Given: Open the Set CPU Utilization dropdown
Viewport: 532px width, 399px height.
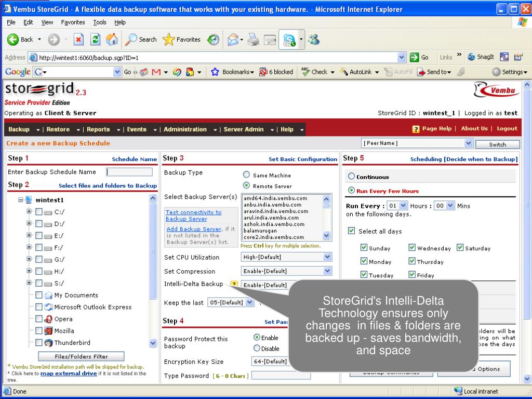Looking at the screenshot, I should [x=327, y=257].
